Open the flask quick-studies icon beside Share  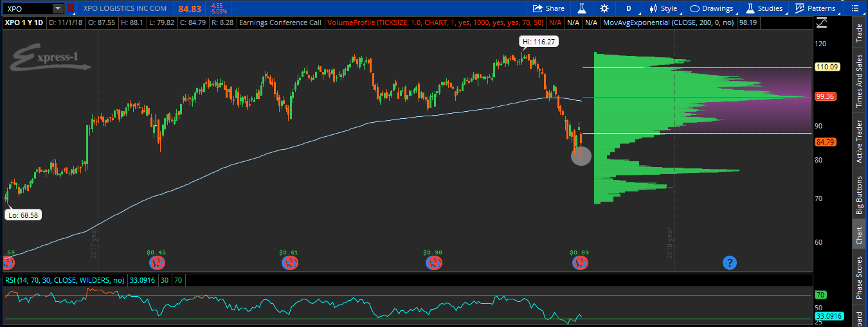[x=582, y=8]
